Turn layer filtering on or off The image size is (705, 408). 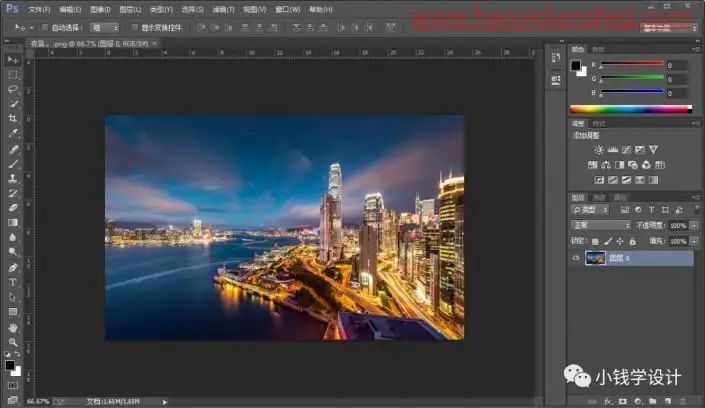pyautogui.click(x=696, y=208)
